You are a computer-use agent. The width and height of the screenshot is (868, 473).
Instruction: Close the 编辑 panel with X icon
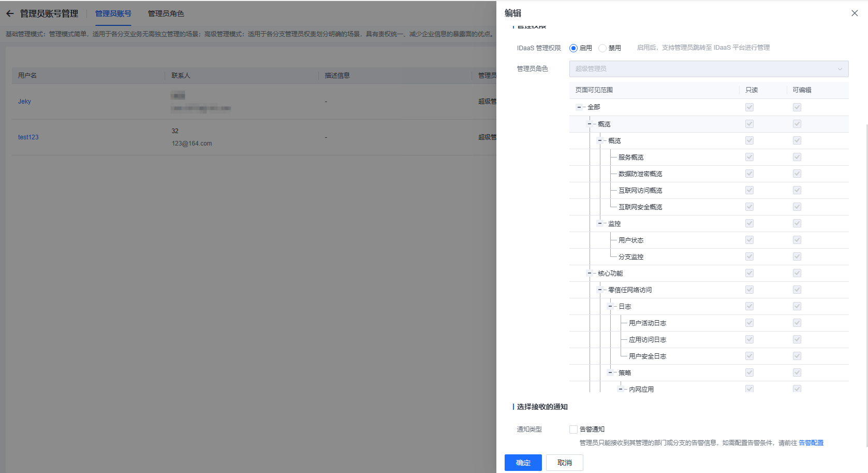(x=854, y=13)
